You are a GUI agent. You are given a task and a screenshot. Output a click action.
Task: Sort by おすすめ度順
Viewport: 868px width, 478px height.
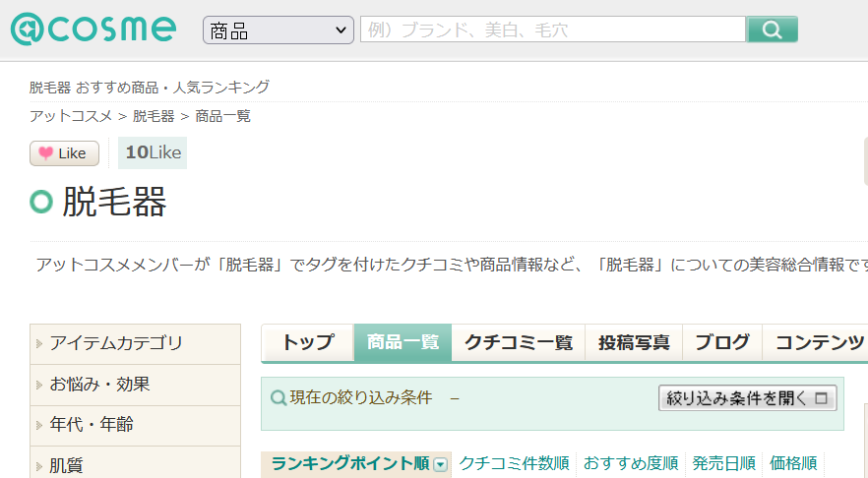click(x=630, y=463)
